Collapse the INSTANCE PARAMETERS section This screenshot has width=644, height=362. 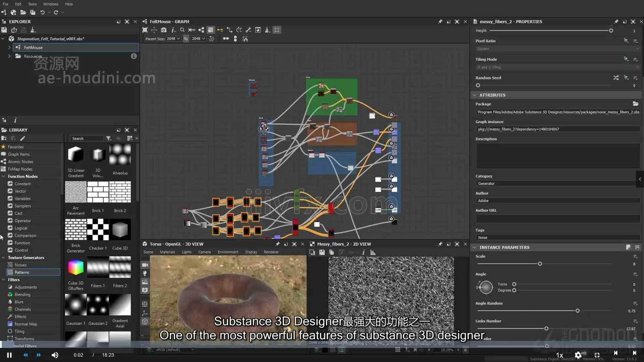coord(475,248)
